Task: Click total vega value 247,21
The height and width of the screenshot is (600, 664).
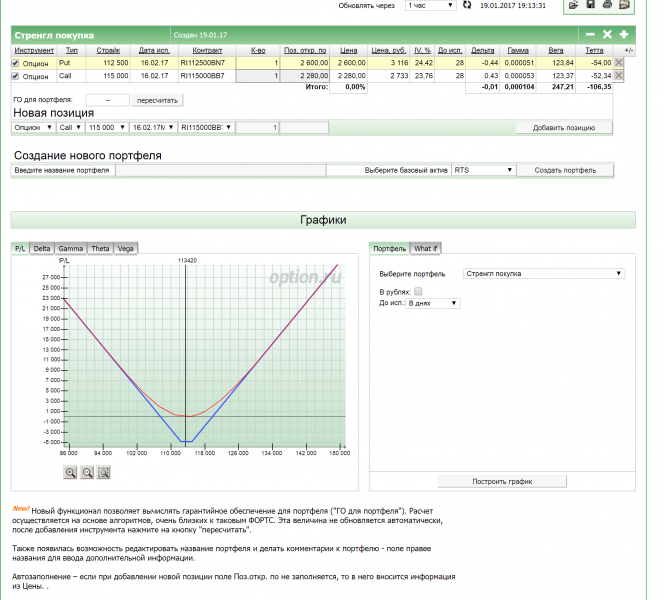Action: pos(562,87)
